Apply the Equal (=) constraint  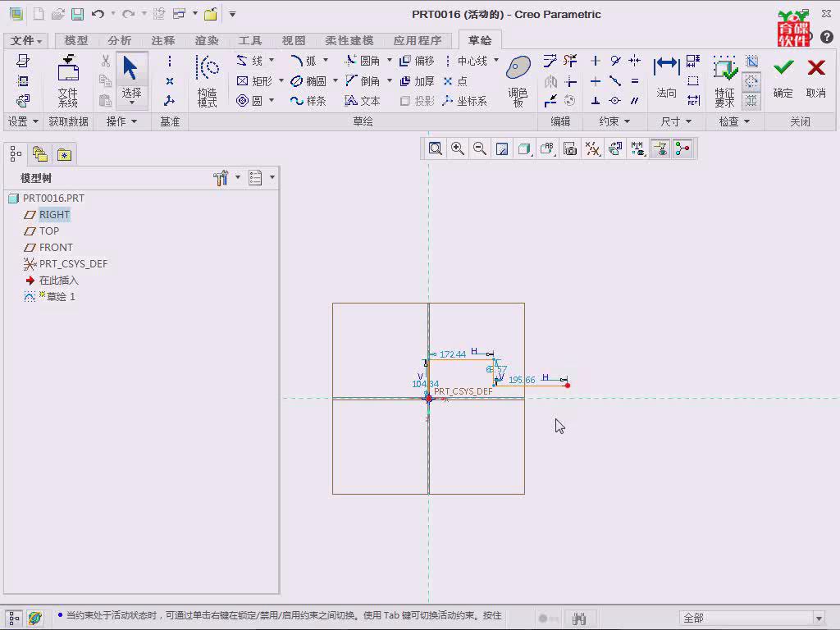pos(635,81)
